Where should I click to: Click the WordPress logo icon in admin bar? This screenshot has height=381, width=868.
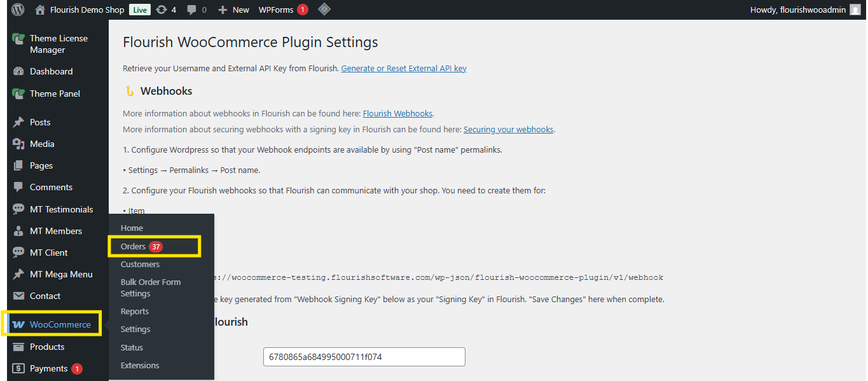18,10
